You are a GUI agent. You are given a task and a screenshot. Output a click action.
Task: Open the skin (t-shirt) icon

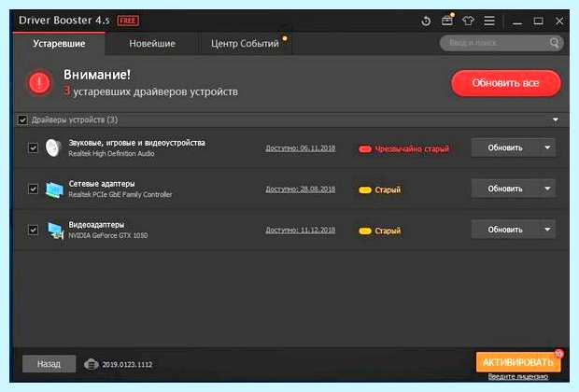point(468,21)
